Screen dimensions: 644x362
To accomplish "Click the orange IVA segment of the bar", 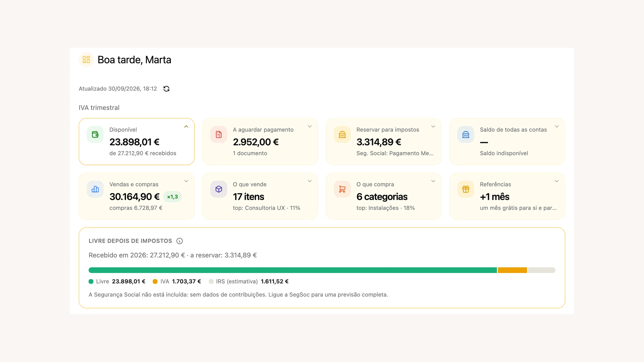I will (512, 270).
